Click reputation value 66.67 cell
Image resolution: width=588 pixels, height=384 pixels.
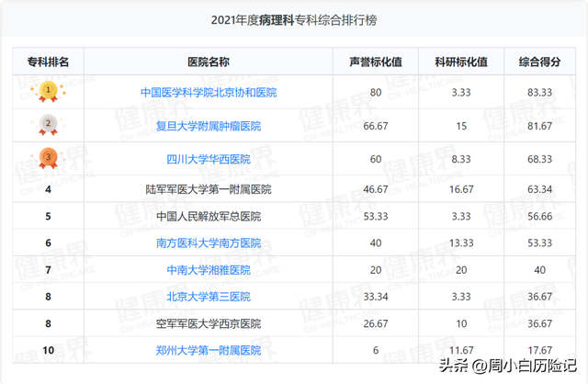point(376,126)
